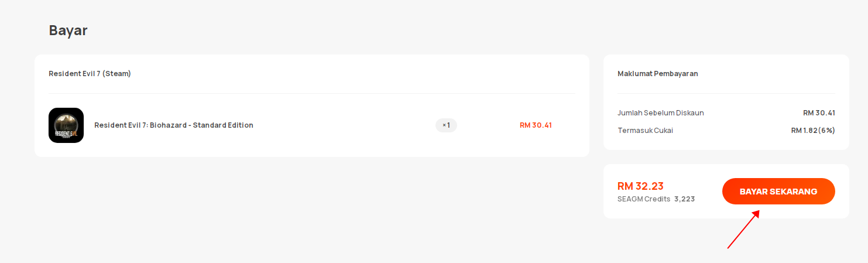
Task: Click the divider below Resident Evil 7 (Steam)
Action: pyautogui.click(x=312, y=93)
